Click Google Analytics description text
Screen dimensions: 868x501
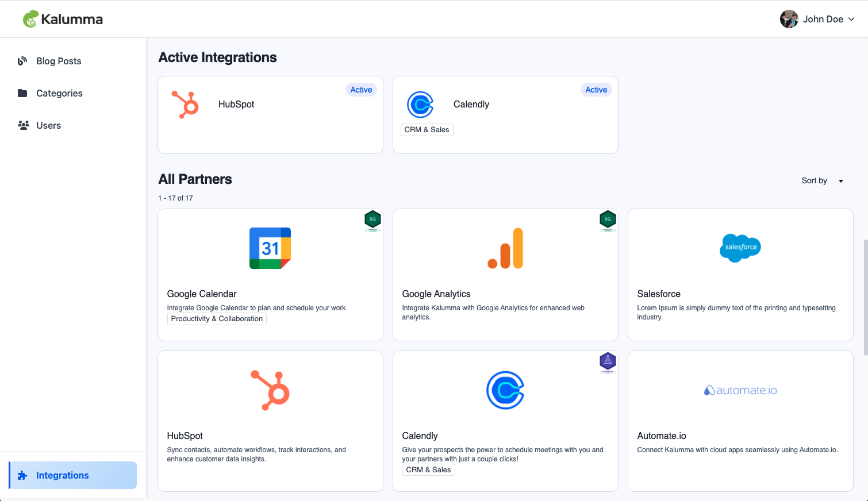coord(493,313)
